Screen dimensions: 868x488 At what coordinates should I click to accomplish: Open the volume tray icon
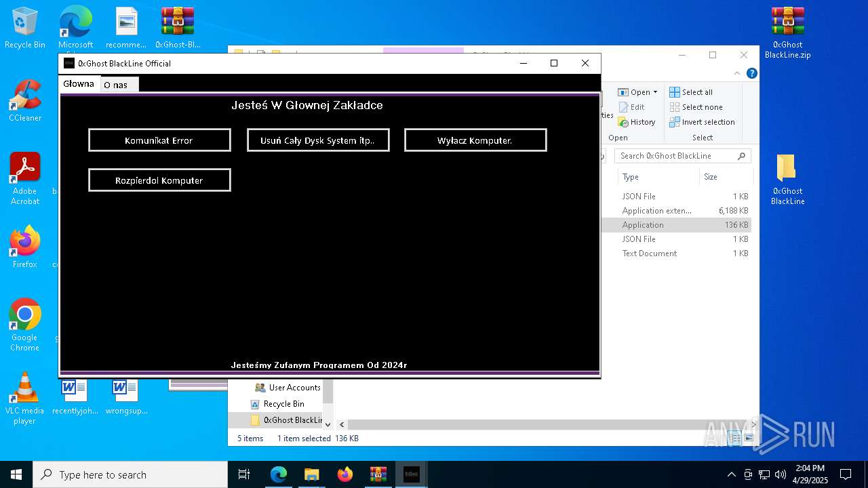pos(781,474)
